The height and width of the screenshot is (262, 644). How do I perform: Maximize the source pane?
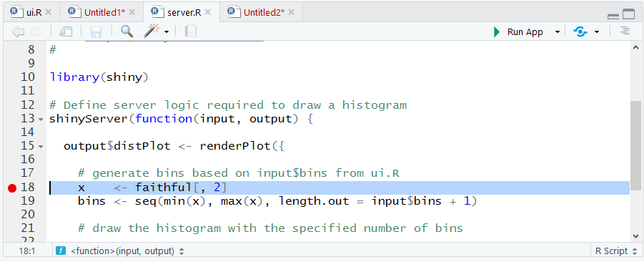tap(628, 14)
